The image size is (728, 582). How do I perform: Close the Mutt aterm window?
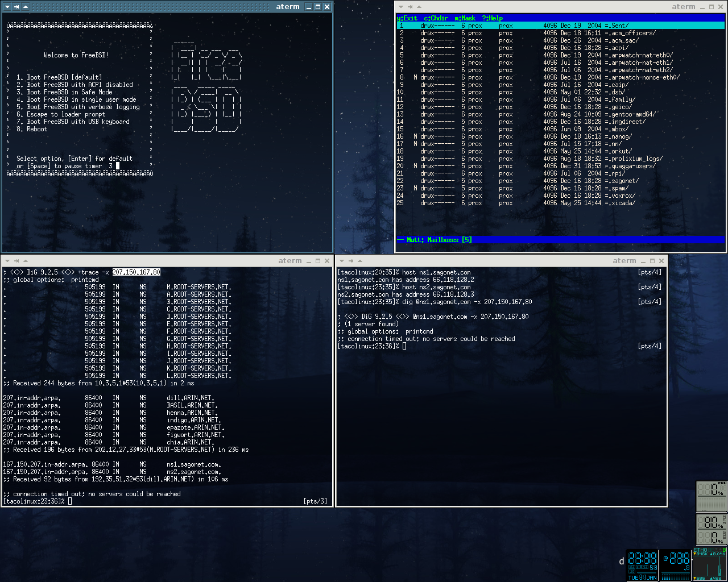click(721, 7)
